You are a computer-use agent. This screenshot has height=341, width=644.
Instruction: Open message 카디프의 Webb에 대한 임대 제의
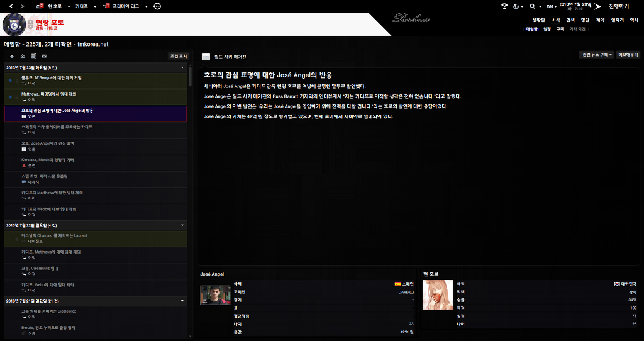click(x=96, y=213)
